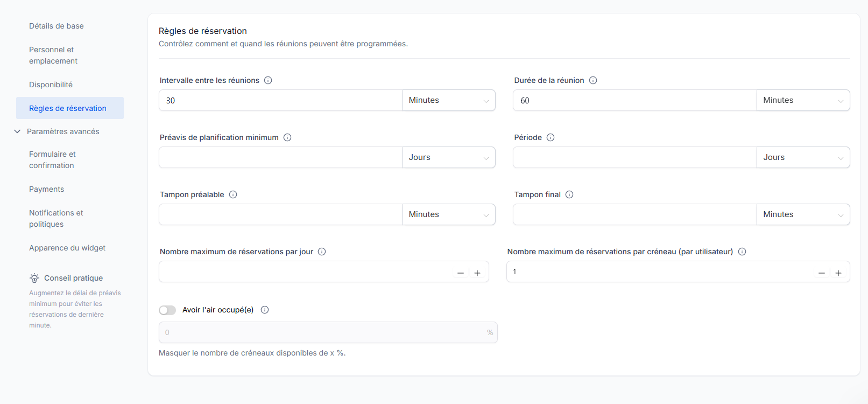Click info icon for réservations par jour
Viewport: 868px width, 404px height.
322,252
